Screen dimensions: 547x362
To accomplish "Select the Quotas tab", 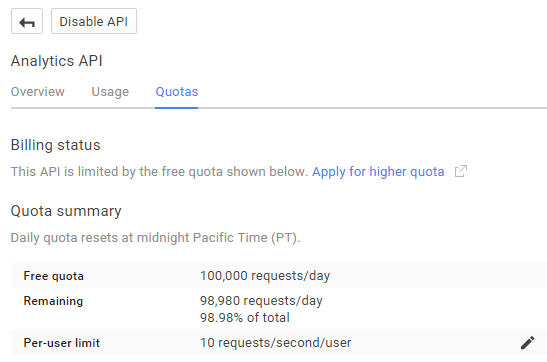I will point(177,92).
